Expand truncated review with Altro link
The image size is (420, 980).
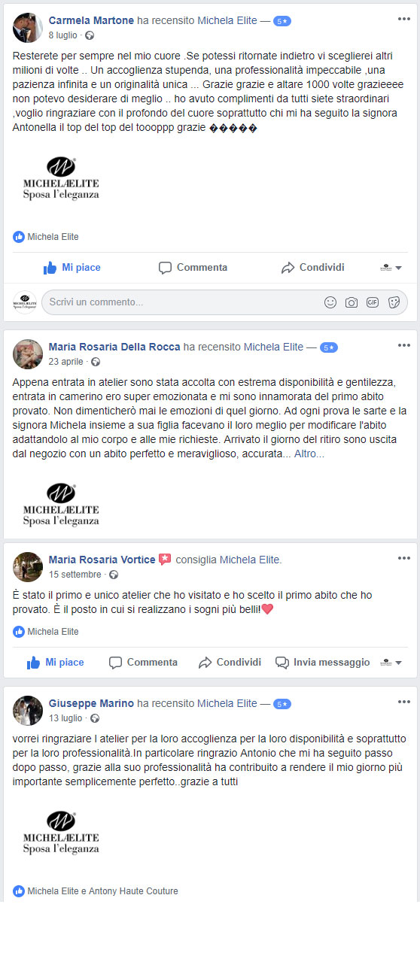pos(309,454)
